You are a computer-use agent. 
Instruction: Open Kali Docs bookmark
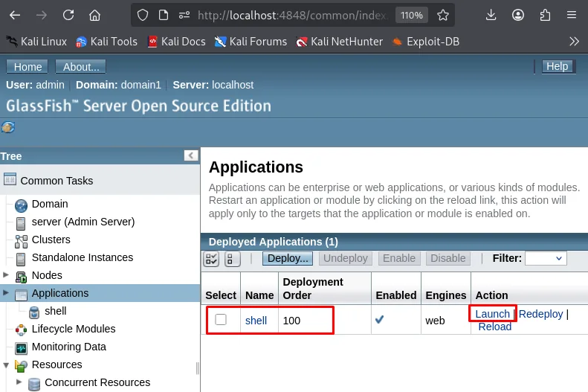pyautogui.click(x=177, y=41)
